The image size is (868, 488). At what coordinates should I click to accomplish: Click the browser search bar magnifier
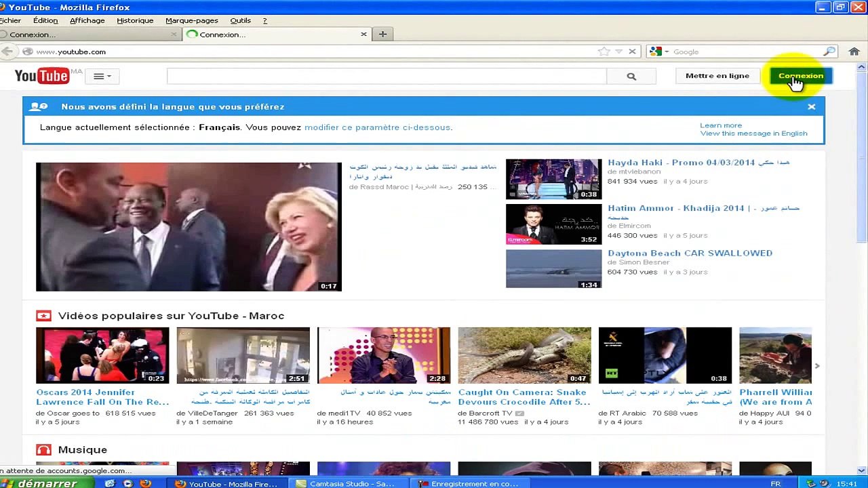(829, 52)
